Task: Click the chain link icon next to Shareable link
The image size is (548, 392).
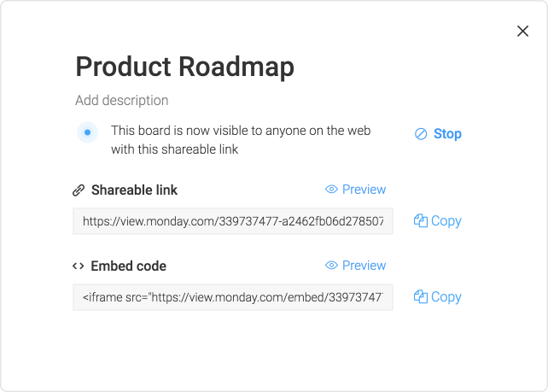Action: pos(79,190)
